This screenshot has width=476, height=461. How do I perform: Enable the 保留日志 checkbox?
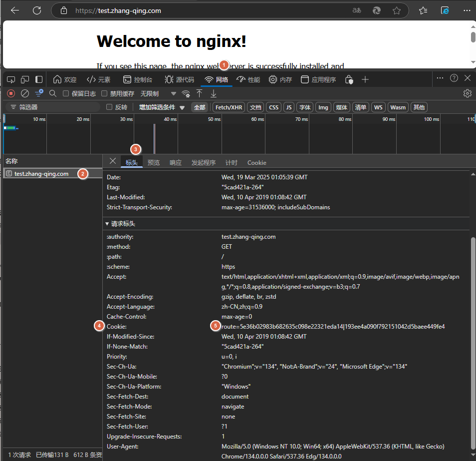pyautogui.click(x=66, y=93)
